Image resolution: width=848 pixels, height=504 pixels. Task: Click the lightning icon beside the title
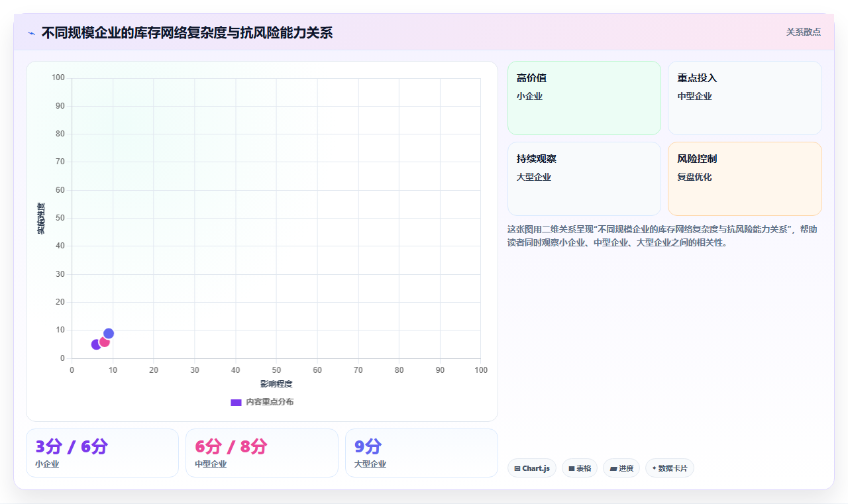pyautogui.click(x=32, y=32)
